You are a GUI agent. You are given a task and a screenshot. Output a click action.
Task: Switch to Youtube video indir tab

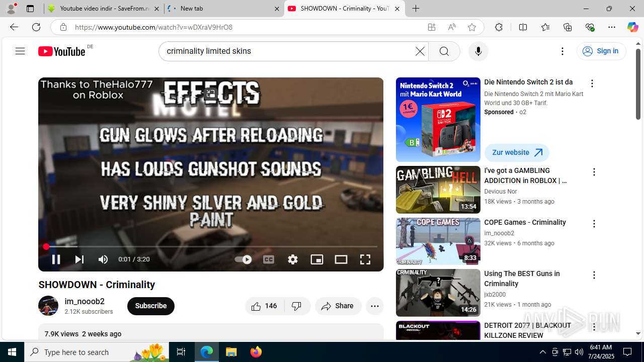[x=104, y=9]
